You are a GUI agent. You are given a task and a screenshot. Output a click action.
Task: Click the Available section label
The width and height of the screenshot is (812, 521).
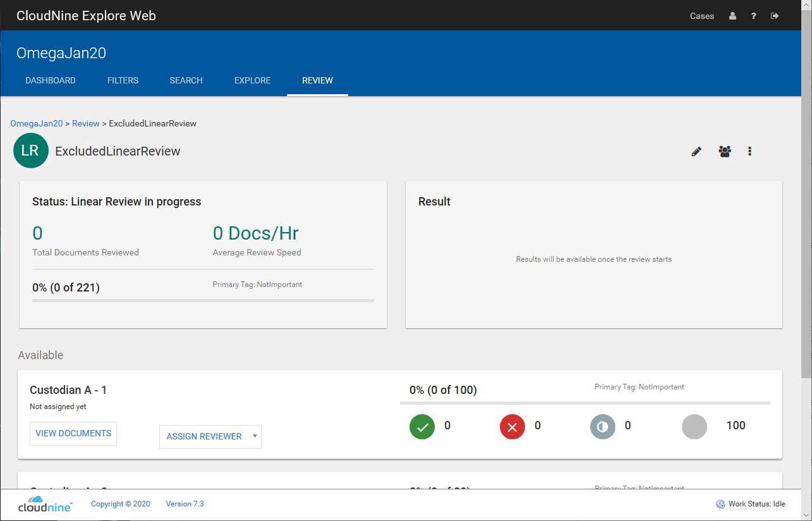(40, 355)
